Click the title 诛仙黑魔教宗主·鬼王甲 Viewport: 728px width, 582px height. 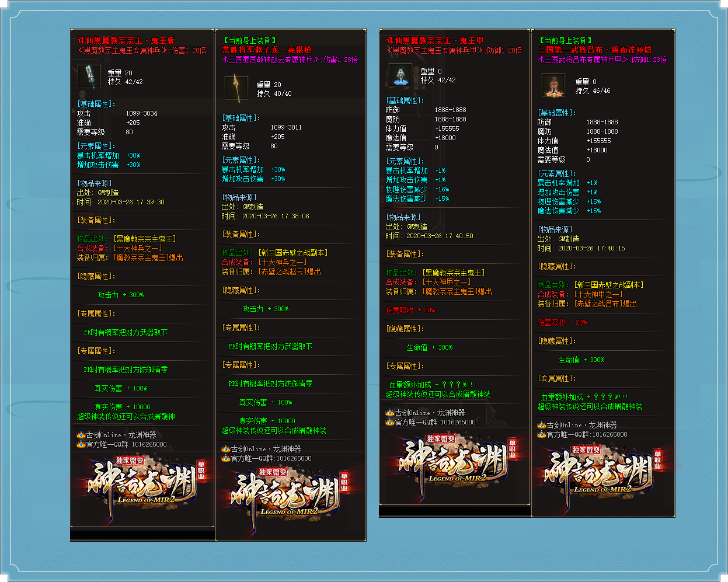pyautogui.click(x=435, y=41)
